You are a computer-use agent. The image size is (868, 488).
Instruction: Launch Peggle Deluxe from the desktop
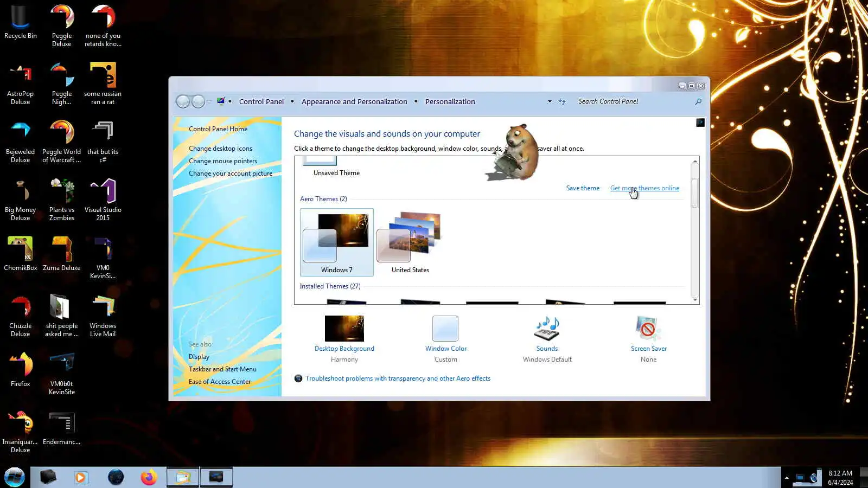(62, 26)
